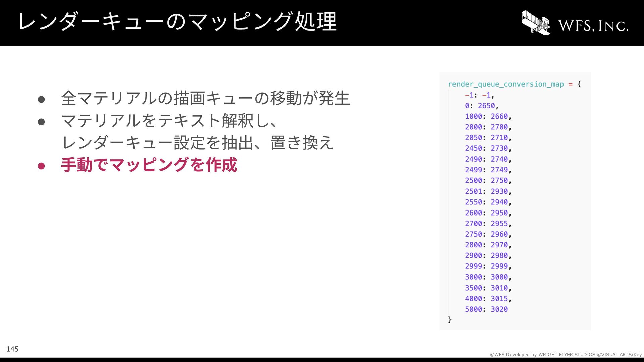Click code line 2600: 2950
This screenshot has width=644, height=362.
488,213
